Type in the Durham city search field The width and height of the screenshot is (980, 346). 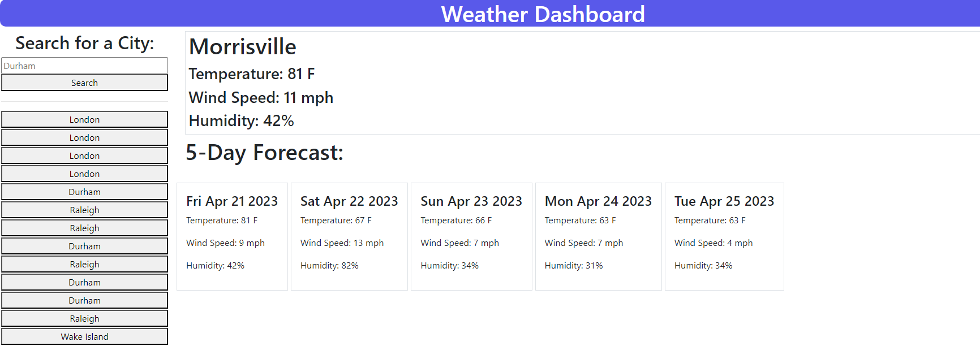click(84, 65)
